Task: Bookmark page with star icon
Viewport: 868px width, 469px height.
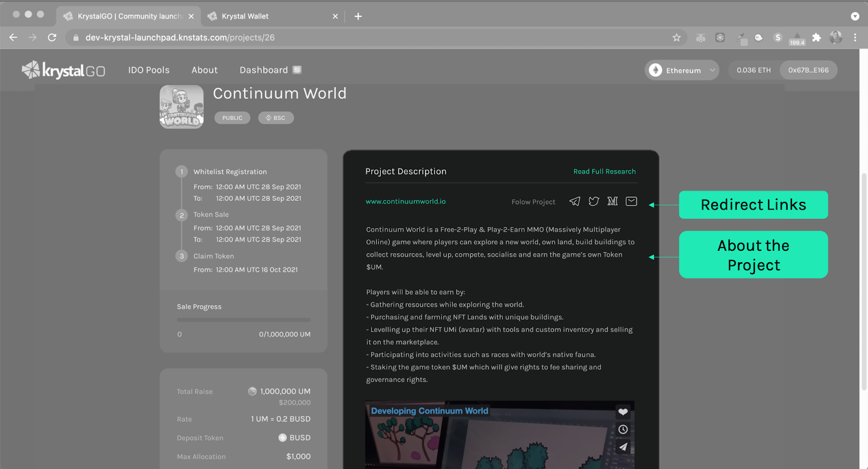Action: pos(676,37)
